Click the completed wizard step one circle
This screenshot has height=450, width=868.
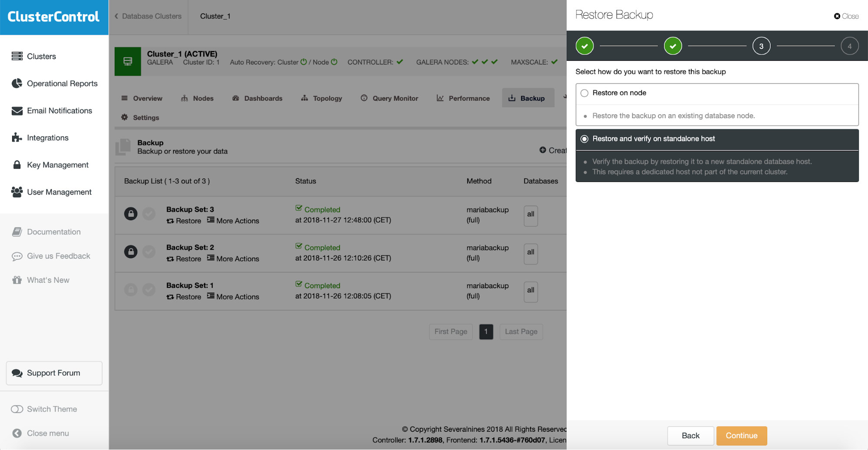[584, 46]
